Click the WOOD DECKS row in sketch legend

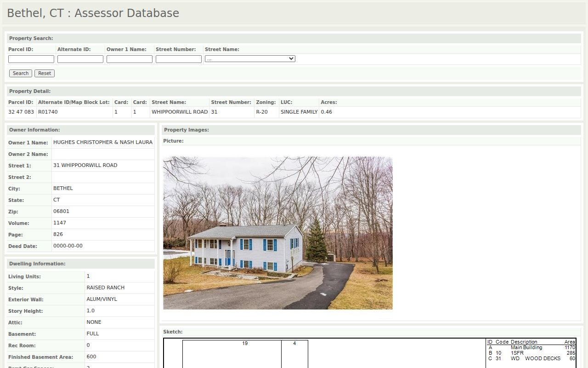click(531, 359)
